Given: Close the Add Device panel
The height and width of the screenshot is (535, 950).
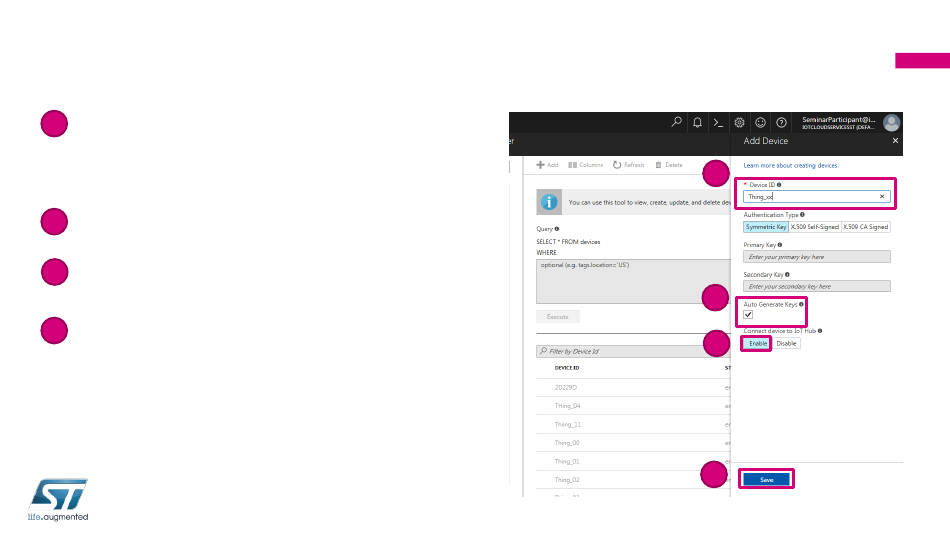Looking at the screenshot, I should click(x=895, y=141).
